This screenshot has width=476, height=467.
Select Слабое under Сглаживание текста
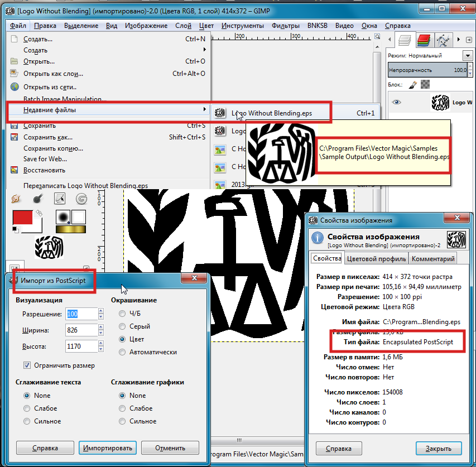(27, 408)
